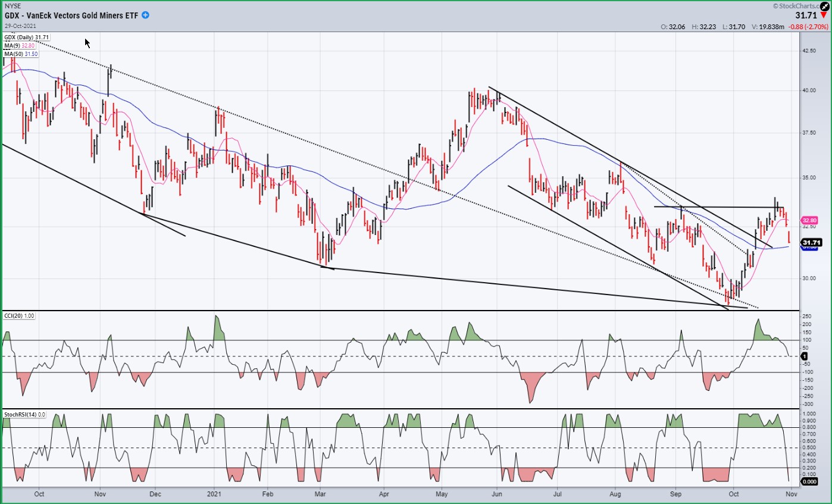Image resolution: width=832 pixels, height=504 pixels.
Task: Click the CCI current value tag showing 1
Action: click(x=805, y=356)
